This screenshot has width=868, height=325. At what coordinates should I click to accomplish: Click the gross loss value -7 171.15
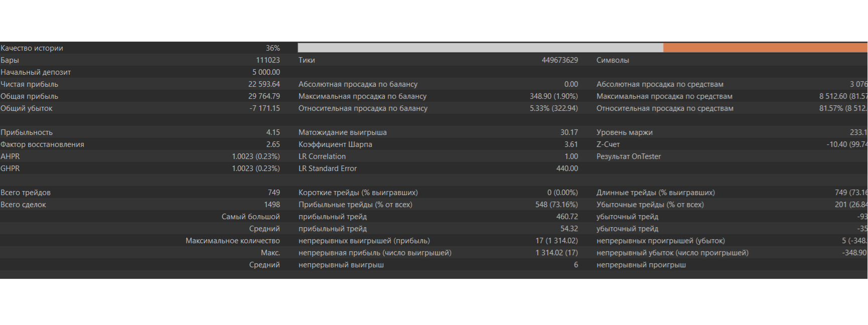click(265, 108)
